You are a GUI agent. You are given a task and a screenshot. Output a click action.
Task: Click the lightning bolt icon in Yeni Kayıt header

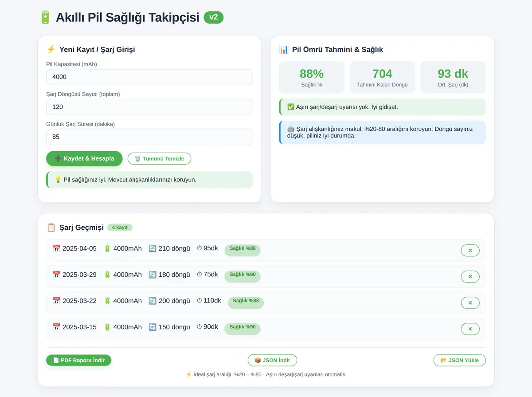coord(51,49)
